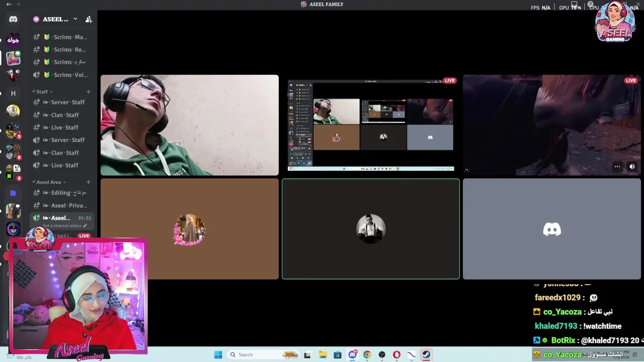Select the pink avatar participant tile

[189, 229]
